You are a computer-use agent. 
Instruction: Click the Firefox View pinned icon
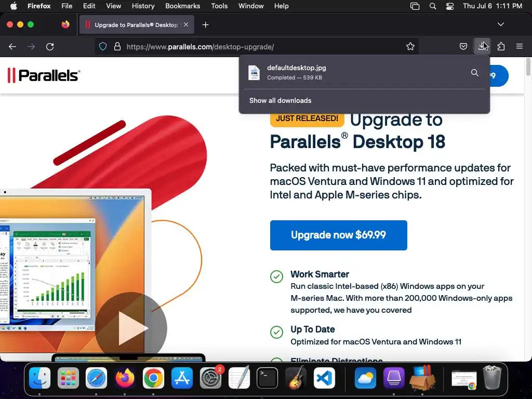[65, 24]
